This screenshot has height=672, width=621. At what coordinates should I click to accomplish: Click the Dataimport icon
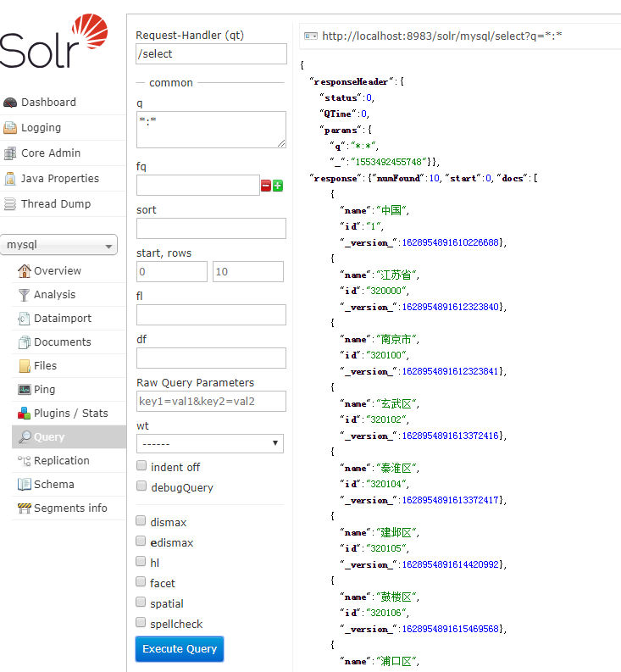(24, 319)
